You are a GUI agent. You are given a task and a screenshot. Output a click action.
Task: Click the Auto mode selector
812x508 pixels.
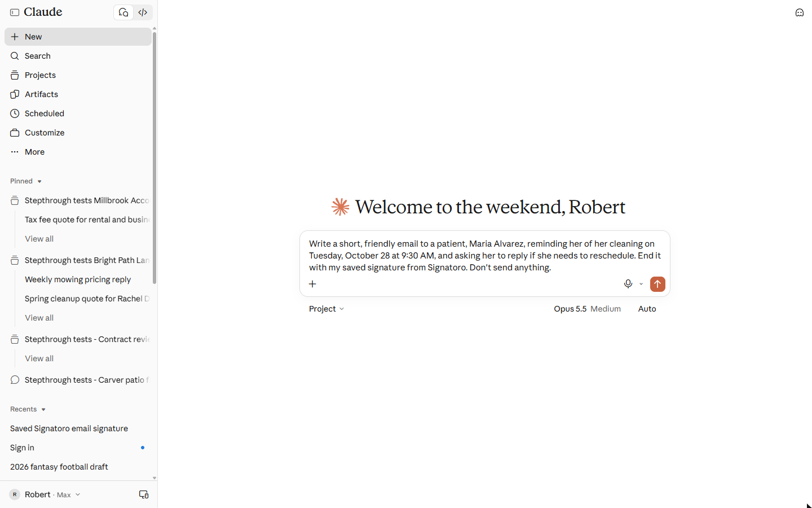pos(647,309)
